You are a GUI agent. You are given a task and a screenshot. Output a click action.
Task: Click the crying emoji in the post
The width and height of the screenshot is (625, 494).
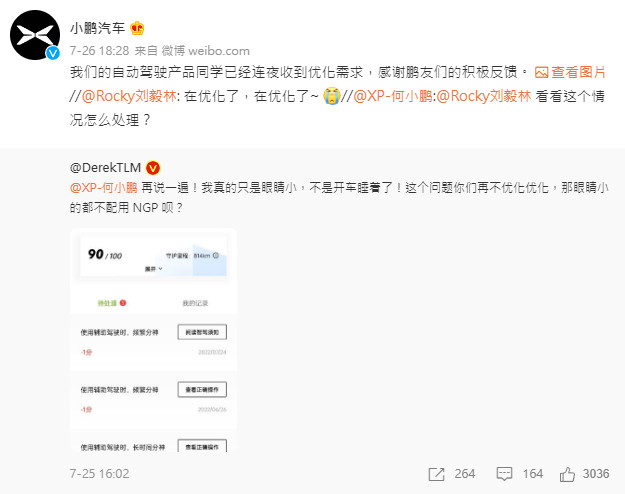click(332, 96)
